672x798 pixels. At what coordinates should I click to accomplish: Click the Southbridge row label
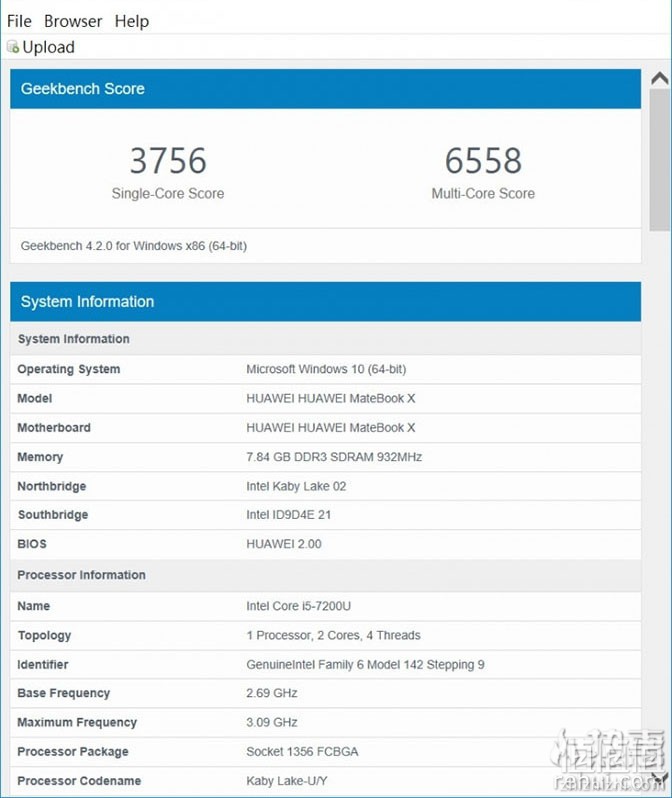(x=53, y=515)
